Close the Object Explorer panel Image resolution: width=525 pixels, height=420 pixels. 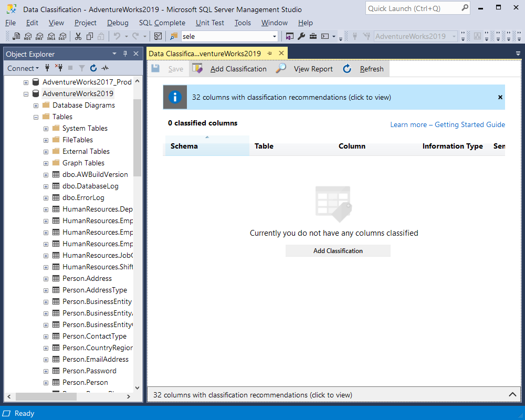pos(136,54)
